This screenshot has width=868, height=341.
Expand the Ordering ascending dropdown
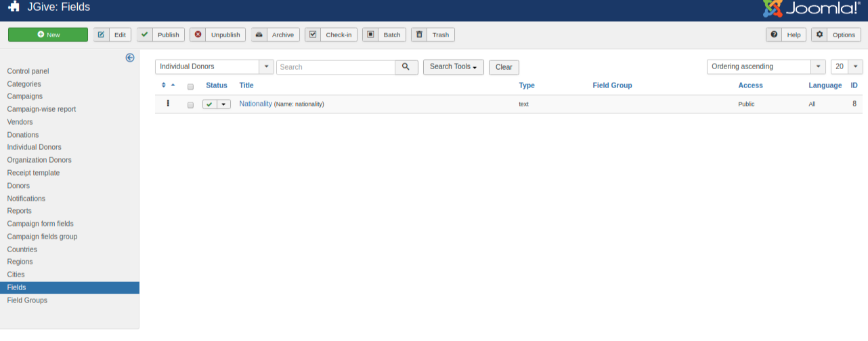coord(766,66)
